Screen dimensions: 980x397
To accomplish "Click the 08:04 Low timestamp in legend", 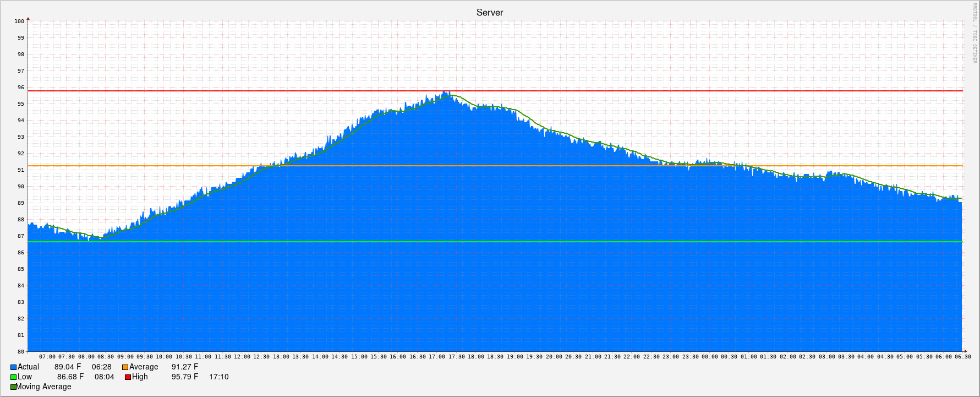I will [104, 377].
